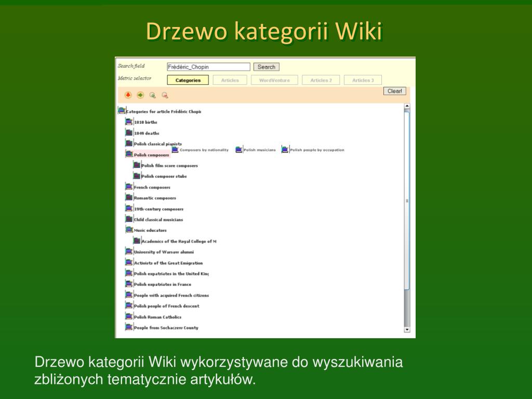This screenshot has height=399, width=532.
Task: Click the Clear! button
Action: pos(395,91)
